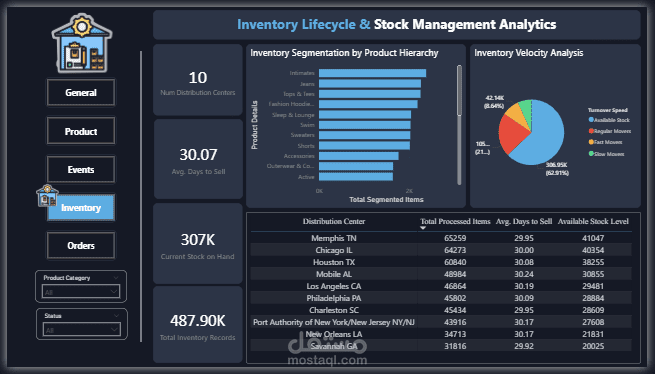The height and width of the screenshot is (374, 655).
Task: Select the Memphis TN table row
Action: [441, 238]
